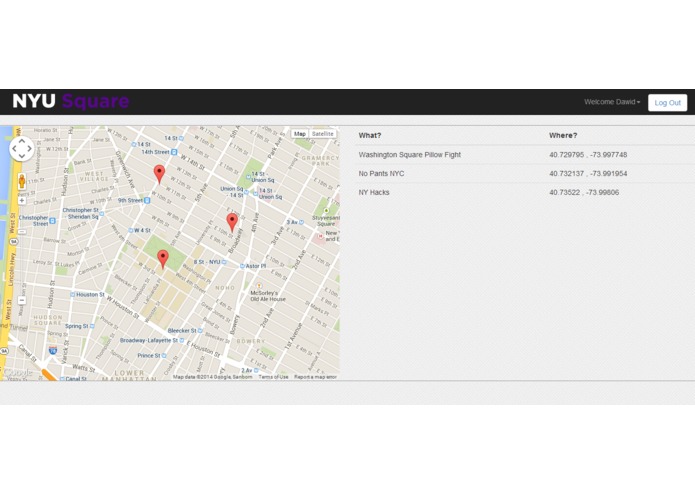
Task: Click the Broadway-Lafayette St station icon
Action: [x=182, y=340]
